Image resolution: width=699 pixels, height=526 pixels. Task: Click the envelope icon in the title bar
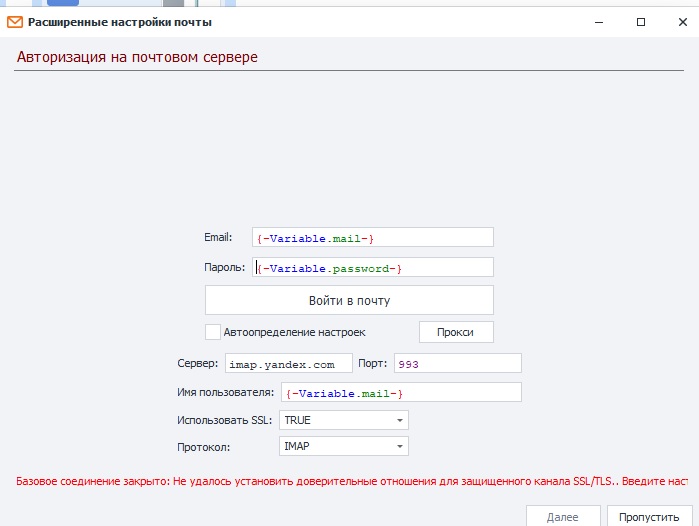coord(15,22)
